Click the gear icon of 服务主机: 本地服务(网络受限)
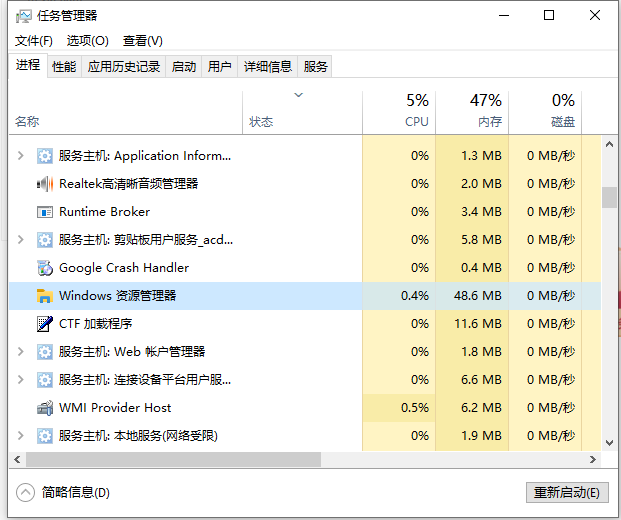The image size is (621, 520). coord(45,436)
